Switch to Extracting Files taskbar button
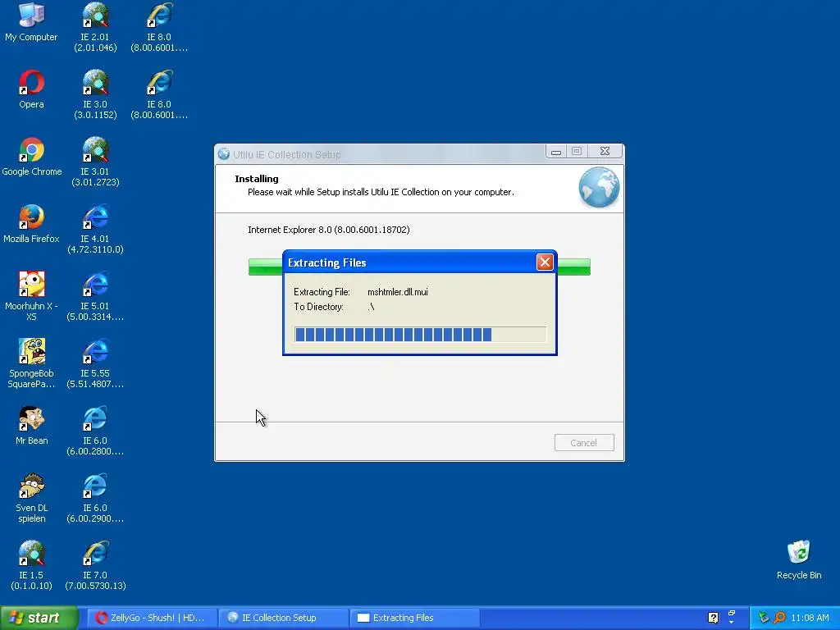This screenshot has width=840, height=630. [x=414, y=618]
